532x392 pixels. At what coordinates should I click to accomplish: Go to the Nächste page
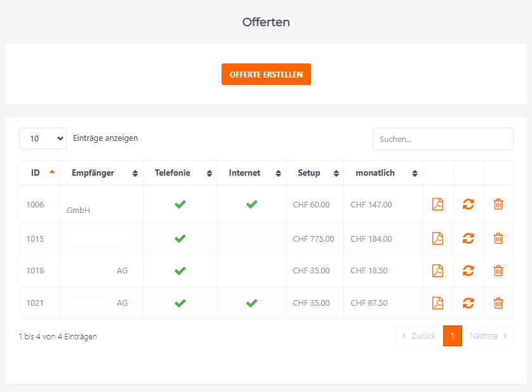pos(488,336)
